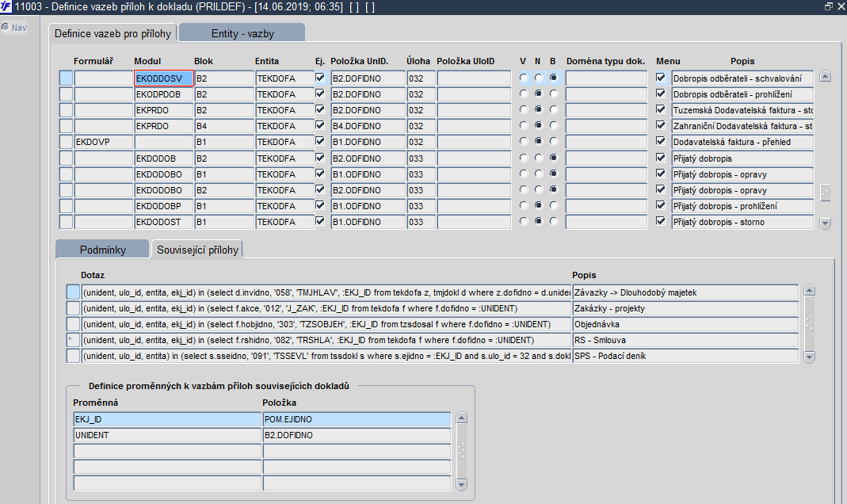Click Doména typu dok. field in first row
This screenshot has height=504, width=847.
click(x=606, y=78)
